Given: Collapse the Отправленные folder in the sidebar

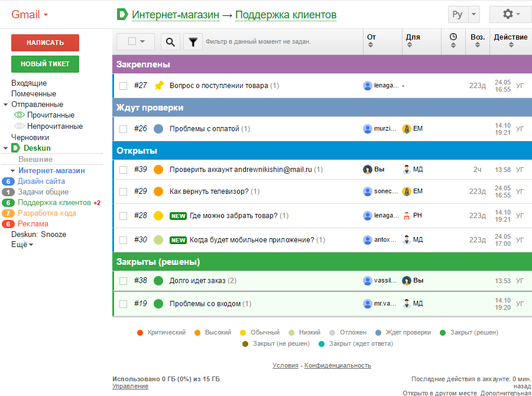Looking at the screenshot, I should click(x=6, y=104).
